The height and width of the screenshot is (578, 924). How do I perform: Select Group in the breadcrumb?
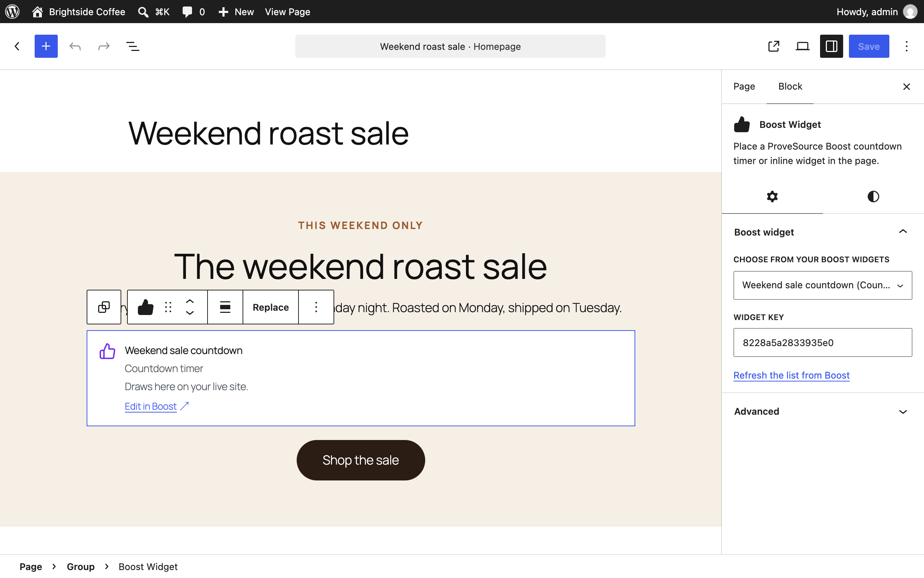pos(80,566)
